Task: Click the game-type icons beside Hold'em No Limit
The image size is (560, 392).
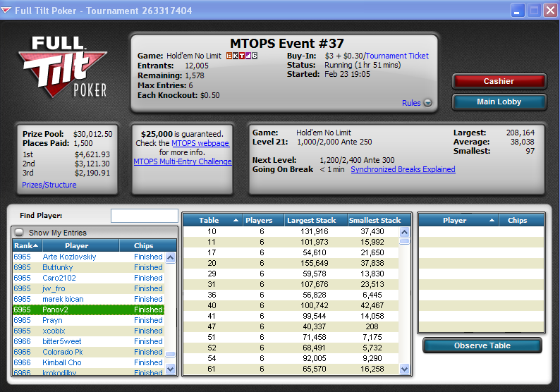Action: (x=242, y=56)
